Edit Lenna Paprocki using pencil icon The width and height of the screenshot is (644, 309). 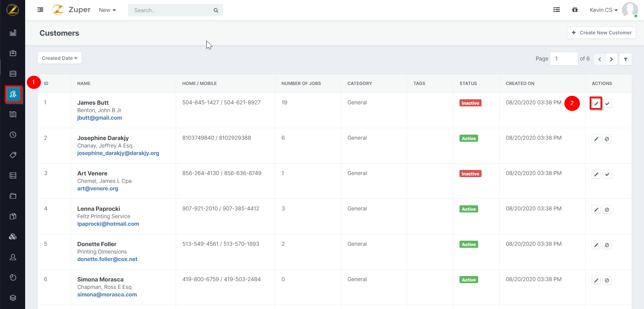click(596, 209)
